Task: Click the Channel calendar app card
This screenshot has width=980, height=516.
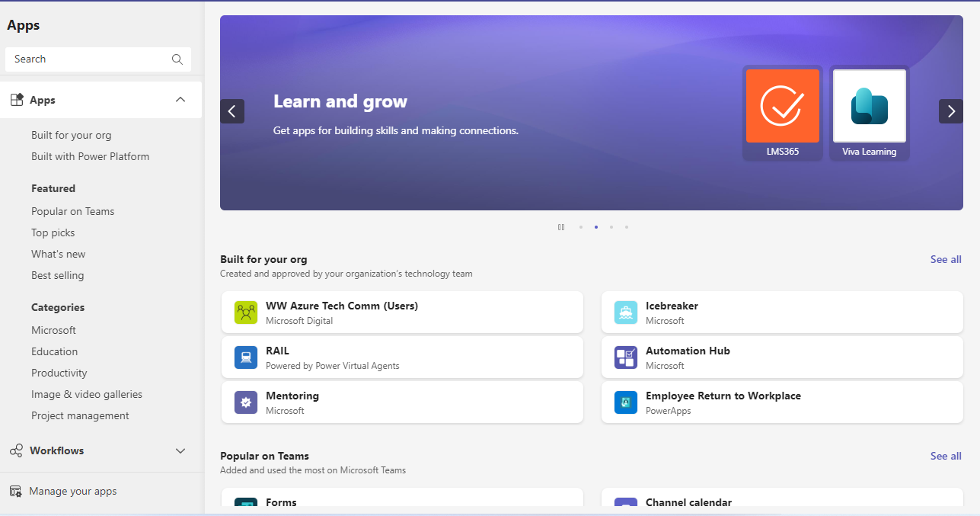Action: (782, 497)
